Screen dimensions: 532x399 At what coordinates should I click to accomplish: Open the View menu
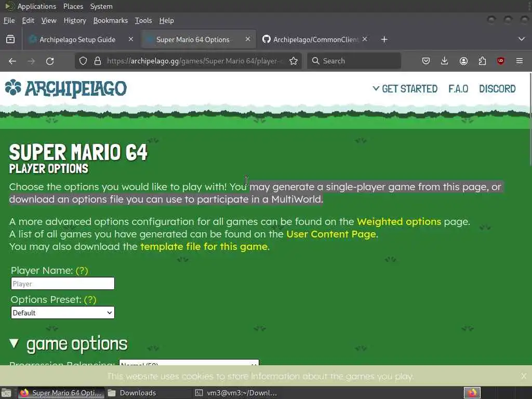point(49,21)
